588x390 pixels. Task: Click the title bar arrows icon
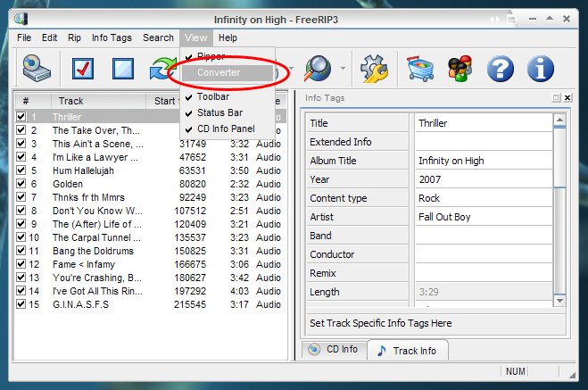coord(494,19)
